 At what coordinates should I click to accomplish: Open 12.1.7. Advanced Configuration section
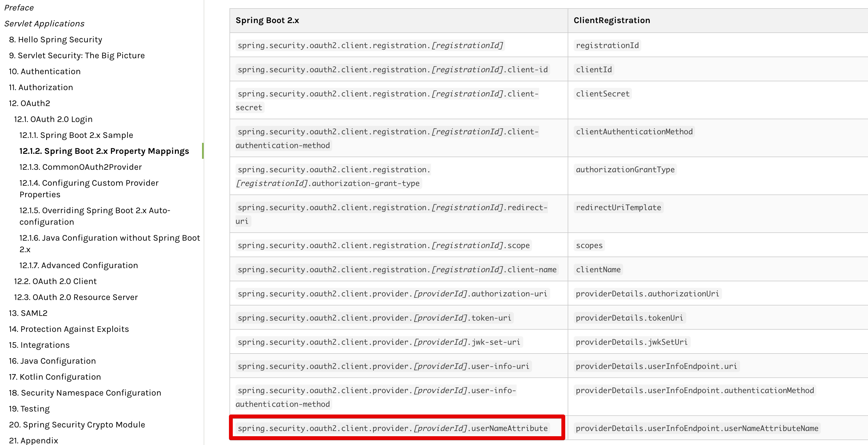pyautogui.click(x=79, y=265)
